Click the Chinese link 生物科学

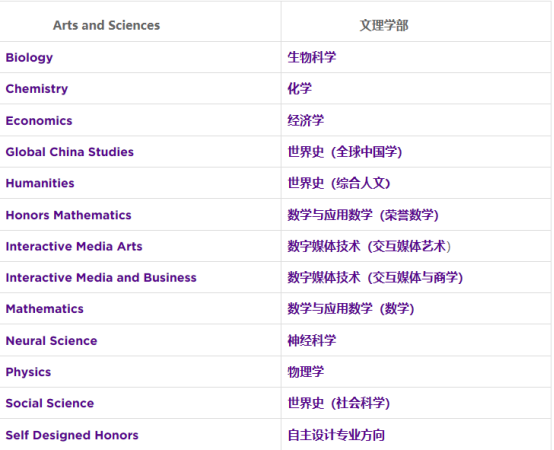[x=312, y=57]
